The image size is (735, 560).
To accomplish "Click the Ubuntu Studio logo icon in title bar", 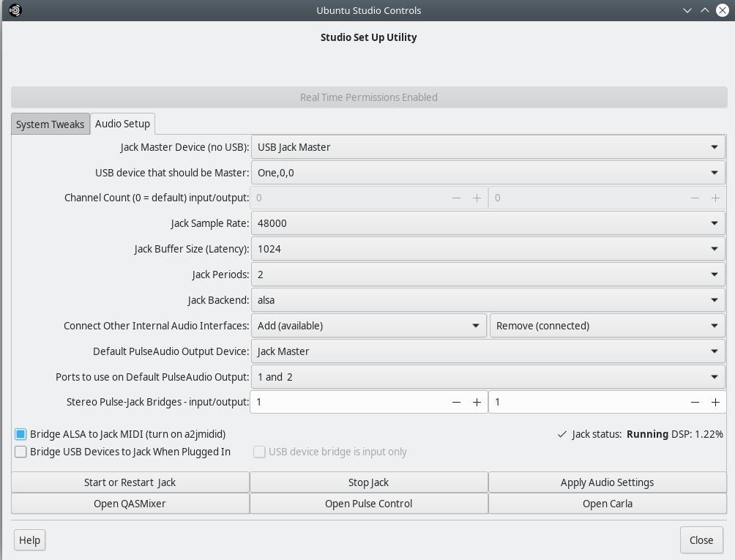I will click(15, 10).
